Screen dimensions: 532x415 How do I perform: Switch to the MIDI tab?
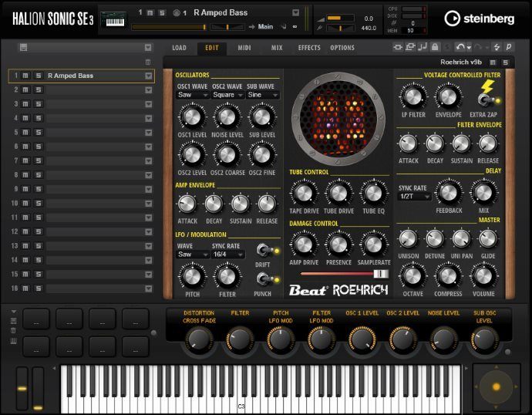click(x=244, y=48)
